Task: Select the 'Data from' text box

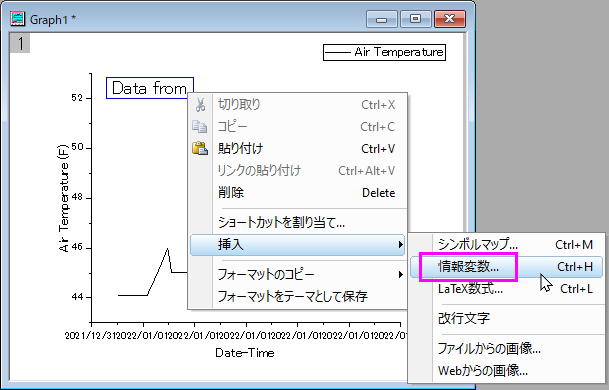Action: 150,88
